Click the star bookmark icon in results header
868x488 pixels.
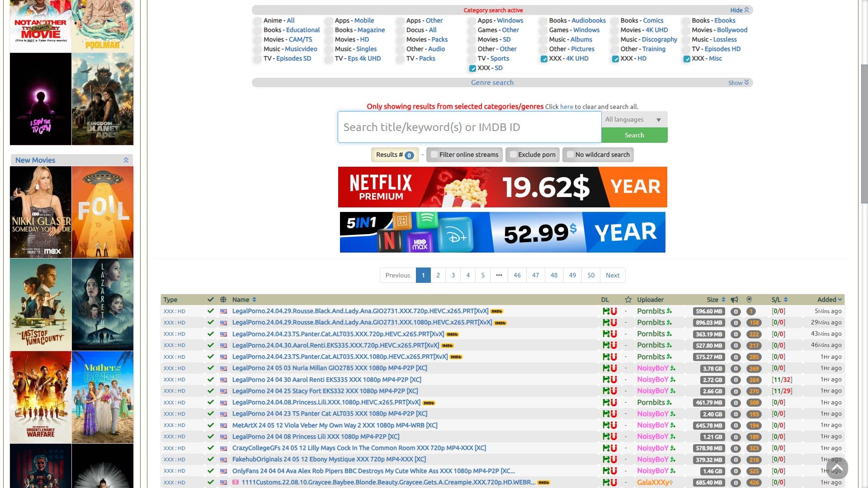628,299
